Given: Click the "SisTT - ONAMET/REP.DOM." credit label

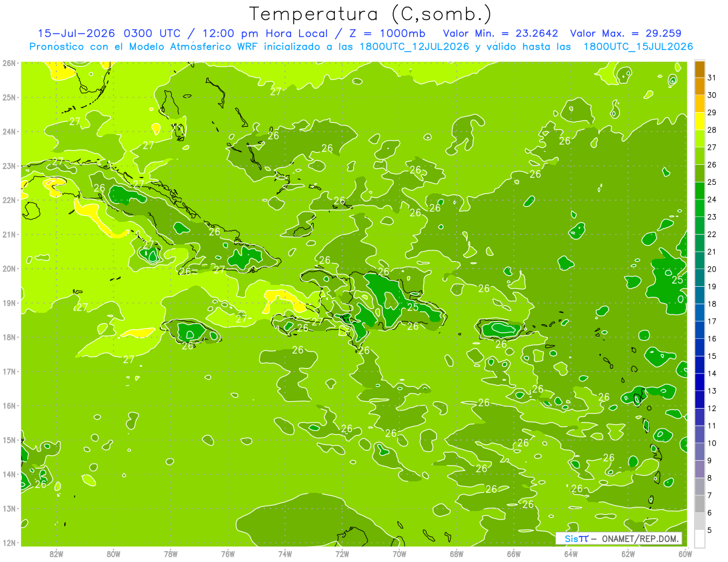Looking at the screenshot, I should coord(619,538).
